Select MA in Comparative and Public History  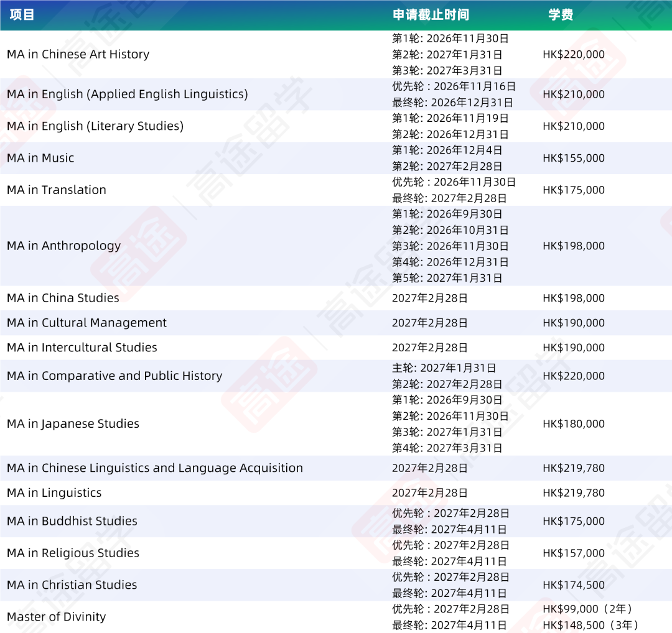click(x=114, y=376)
